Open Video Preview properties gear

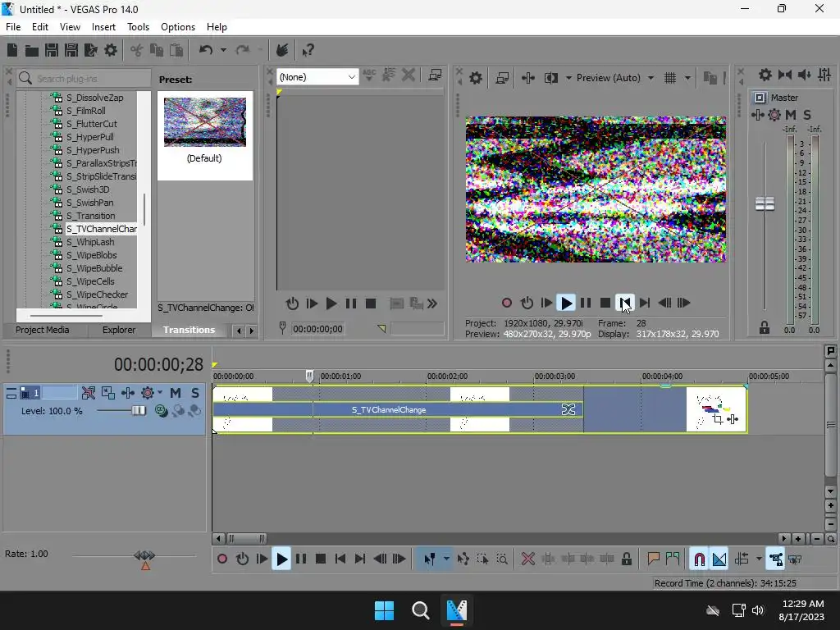pyautogui.click(x=475, y=78)
